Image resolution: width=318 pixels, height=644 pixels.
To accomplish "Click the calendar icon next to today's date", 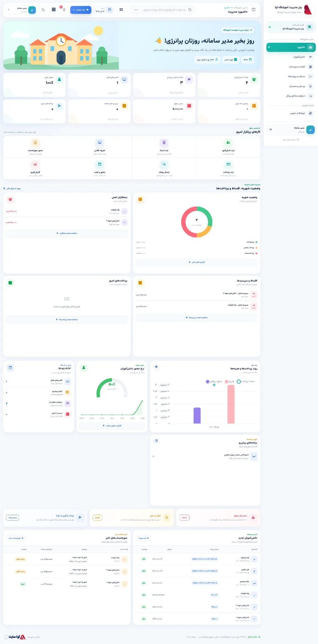I will (x=110, y=10).
